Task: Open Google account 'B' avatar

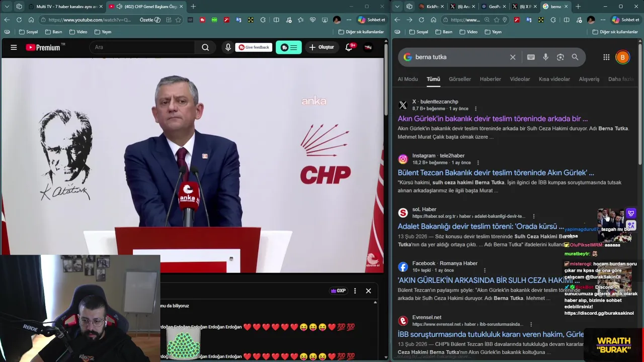Action: [622, 57]
